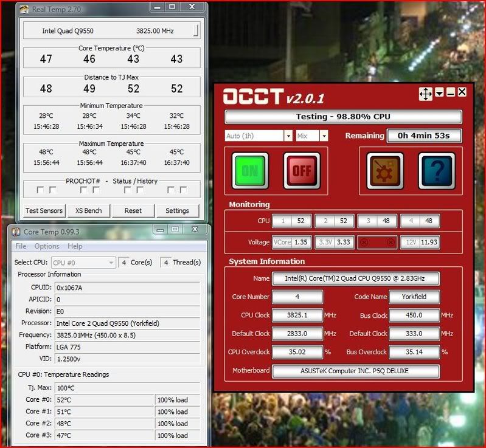Open the Help menu in Core Temp
486x448 pixels.
(75, 246)
